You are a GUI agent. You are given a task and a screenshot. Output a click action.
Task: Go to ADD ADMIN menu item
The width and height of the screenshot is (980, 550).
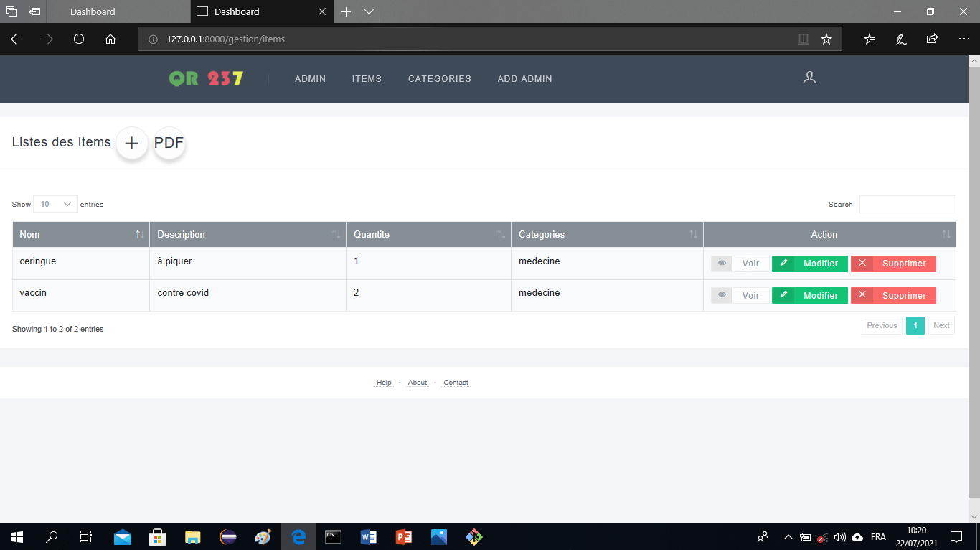pyautogui.click(x=524, y=79)
